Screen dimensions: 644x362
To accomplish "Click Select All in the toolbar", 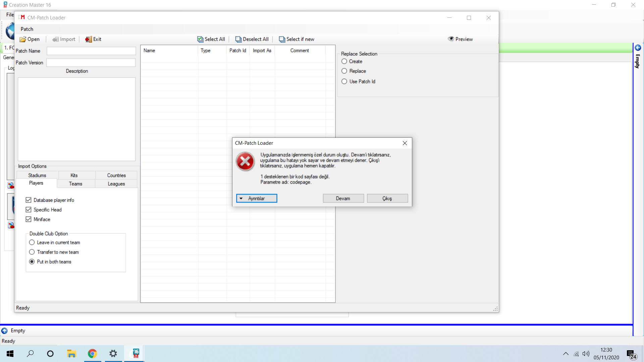I will pyautogui.click(x=211, y=39).
